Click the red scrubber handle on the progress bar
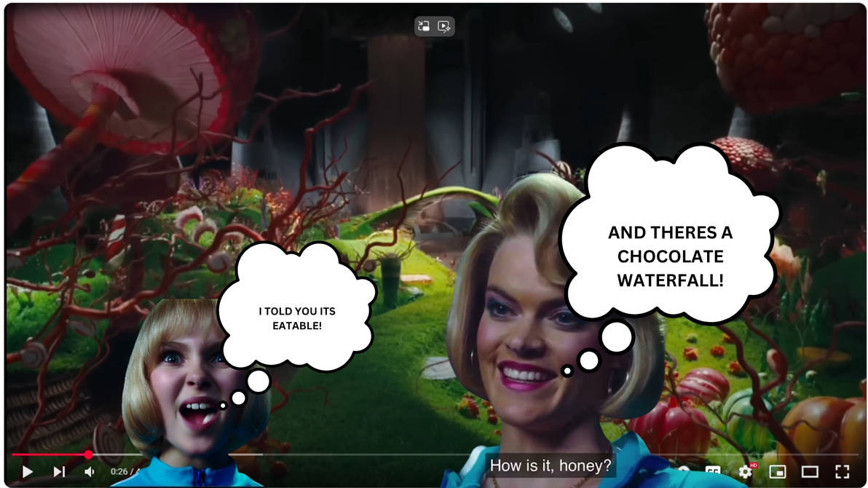The height and width of the screenshot is (488, 868). point(88,454)
